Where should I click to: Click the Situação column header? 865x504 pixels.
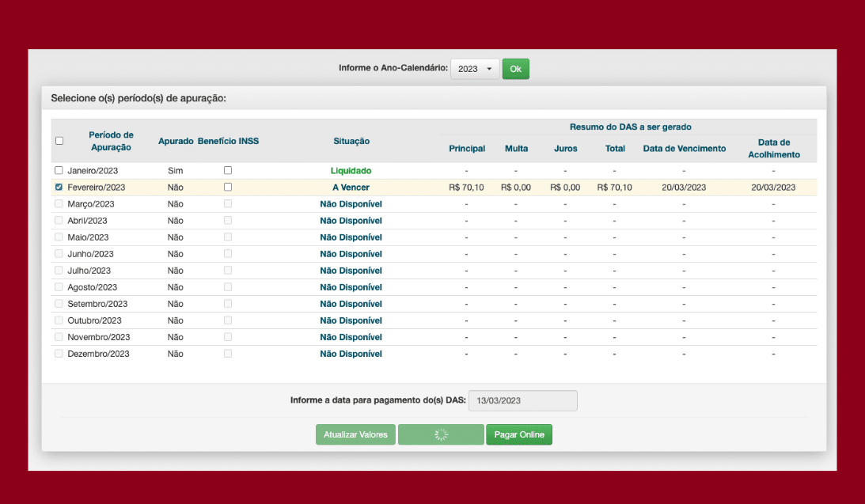pyautogui.click(x=351, y=141)
